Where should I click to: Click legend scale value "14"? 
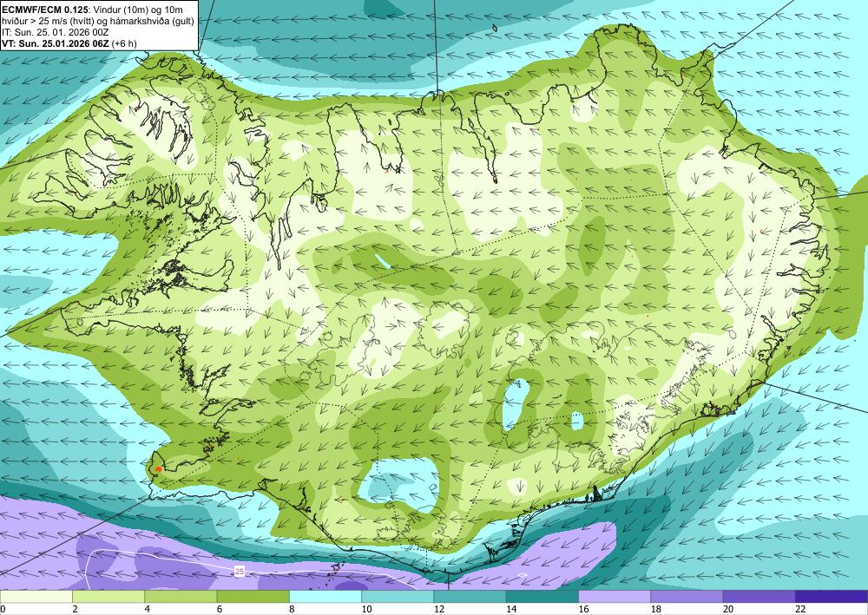point(511,609)
